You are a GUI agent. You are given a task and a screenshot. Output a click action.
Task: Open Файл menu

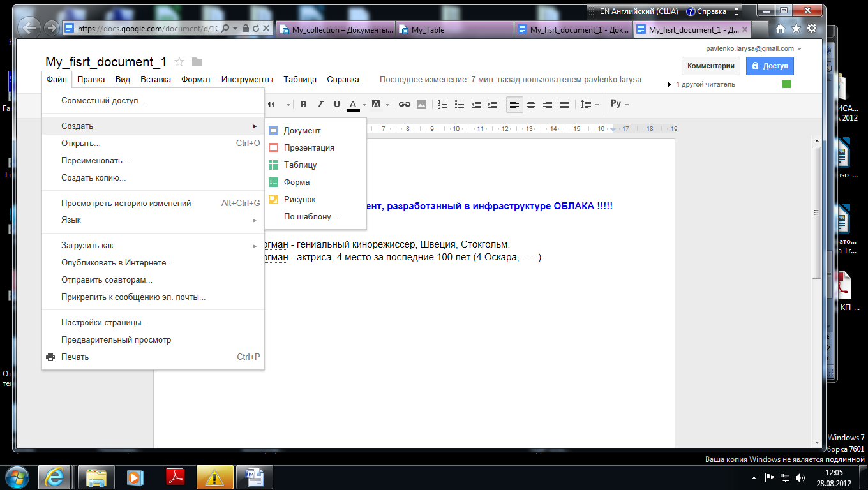pyautogui.click(x=57, y=80)
